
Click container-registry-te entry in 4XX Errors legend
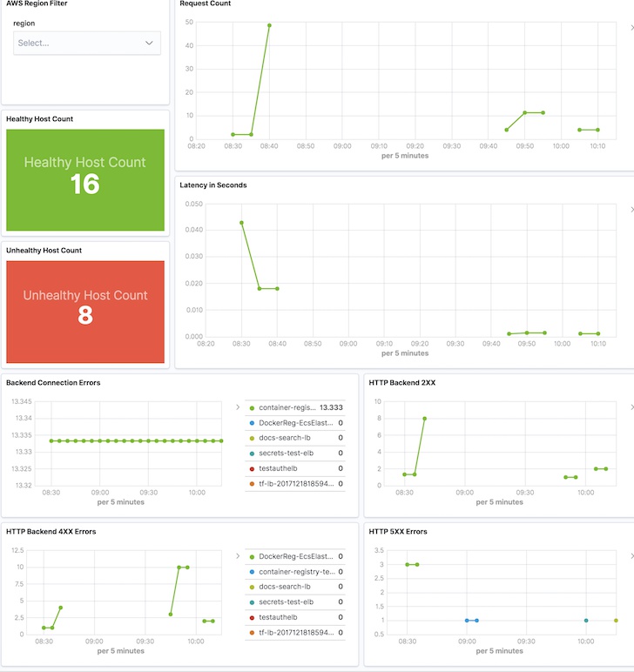(296, 571)
